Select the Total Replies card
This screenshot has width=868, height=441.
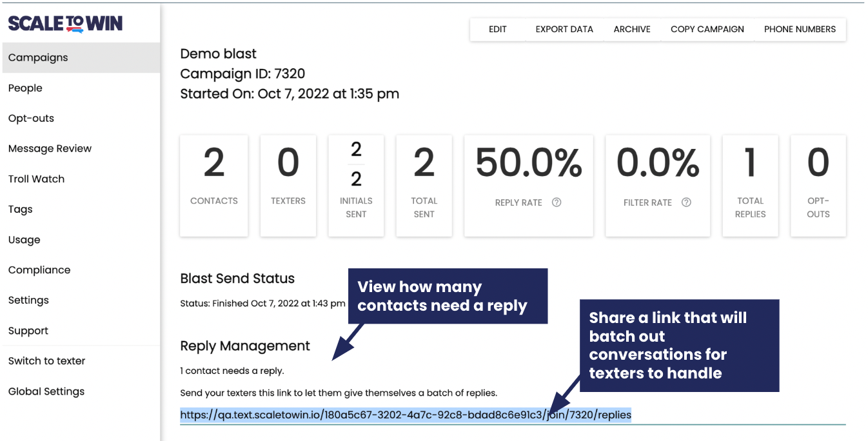click(750, 186)
